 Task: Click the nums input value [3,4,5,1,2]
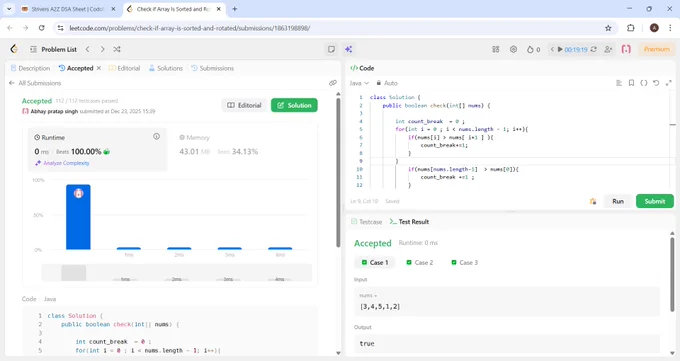(x=380, y=306)
